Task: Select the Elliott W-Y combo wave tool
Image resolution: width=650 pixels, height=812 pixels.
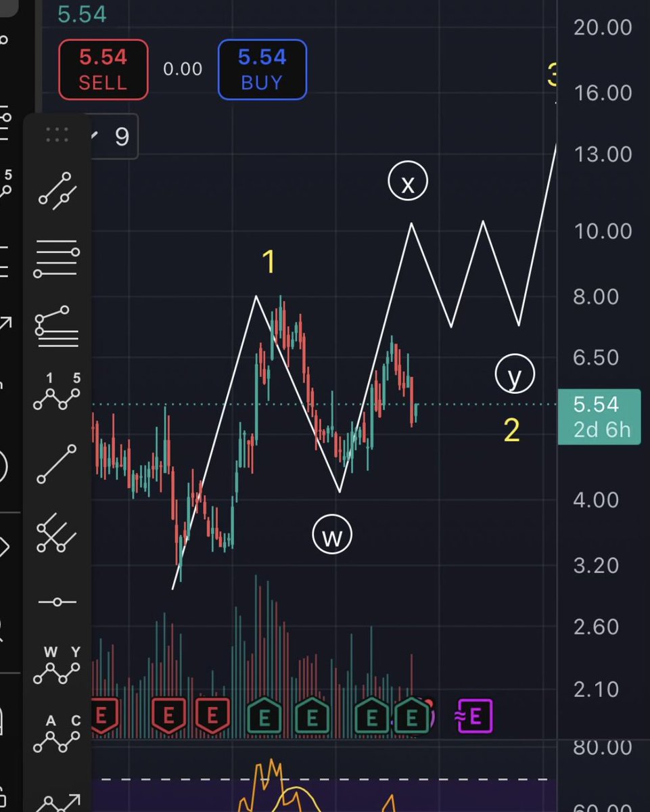Action: pyautogui.click(x=57, y=665)
